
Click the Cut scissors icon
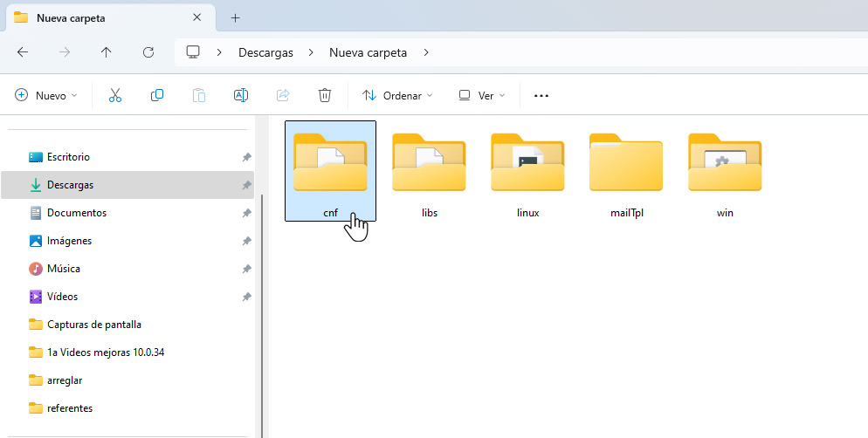115,96
